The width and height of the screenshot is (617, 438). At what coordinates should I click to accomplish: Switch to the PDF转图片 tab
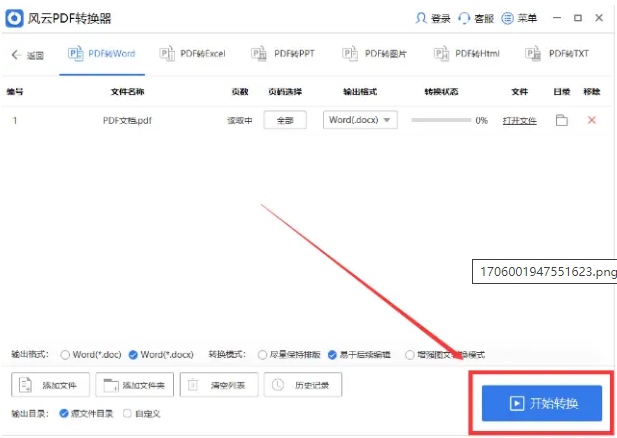coord(374,54)
